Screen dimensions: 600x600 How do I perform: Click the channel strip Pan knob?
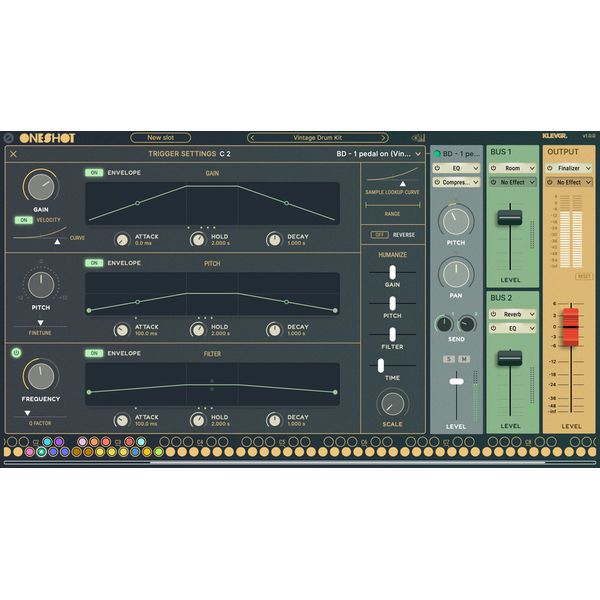[456, 272]
